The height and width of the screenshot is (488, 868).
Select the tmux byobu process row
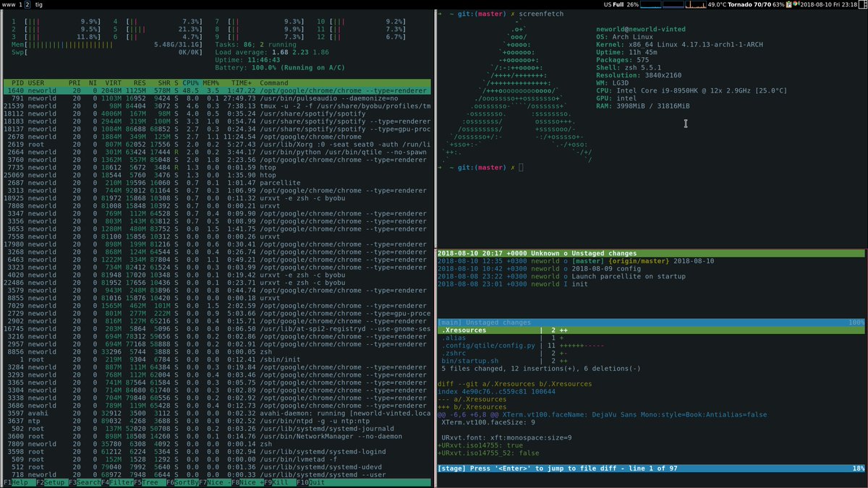[217, 106]
